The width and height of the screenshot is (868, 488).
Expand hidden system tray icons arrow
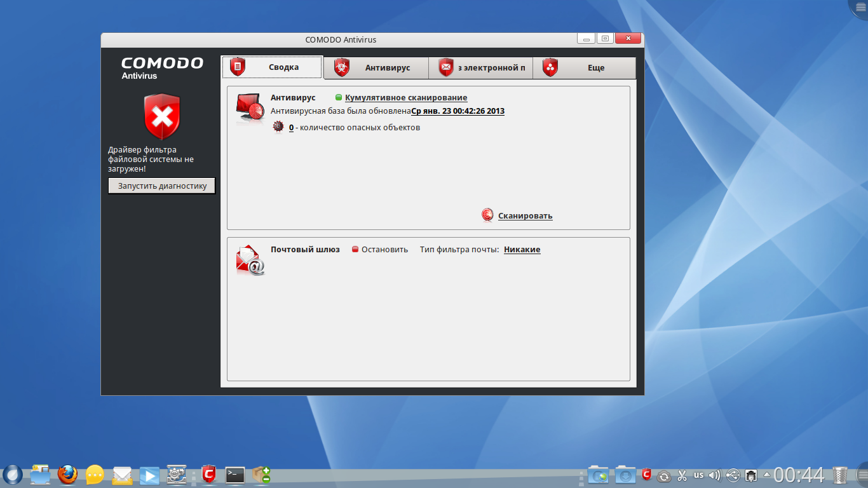767,475
